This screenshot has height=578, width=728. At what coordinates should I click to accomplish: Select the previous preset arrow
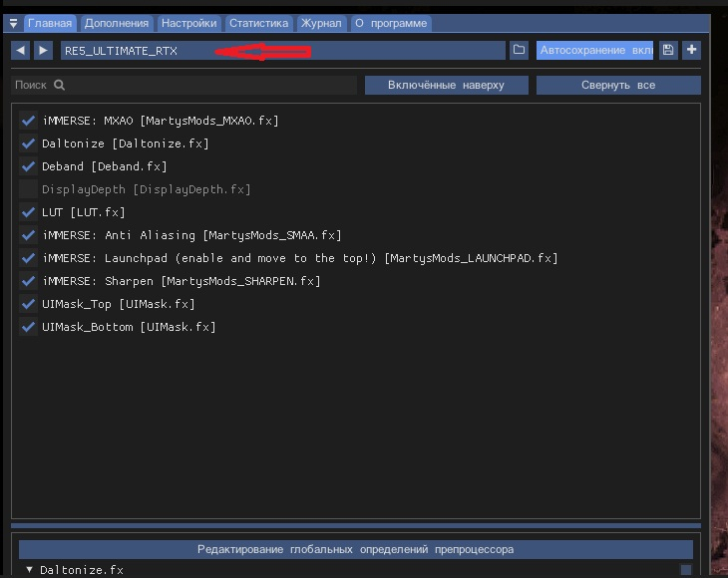coord(20,50)
